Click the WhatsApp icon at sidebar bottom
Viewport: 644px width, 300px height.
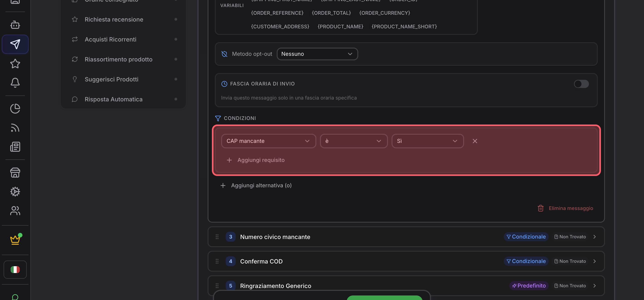coord(15,297)
